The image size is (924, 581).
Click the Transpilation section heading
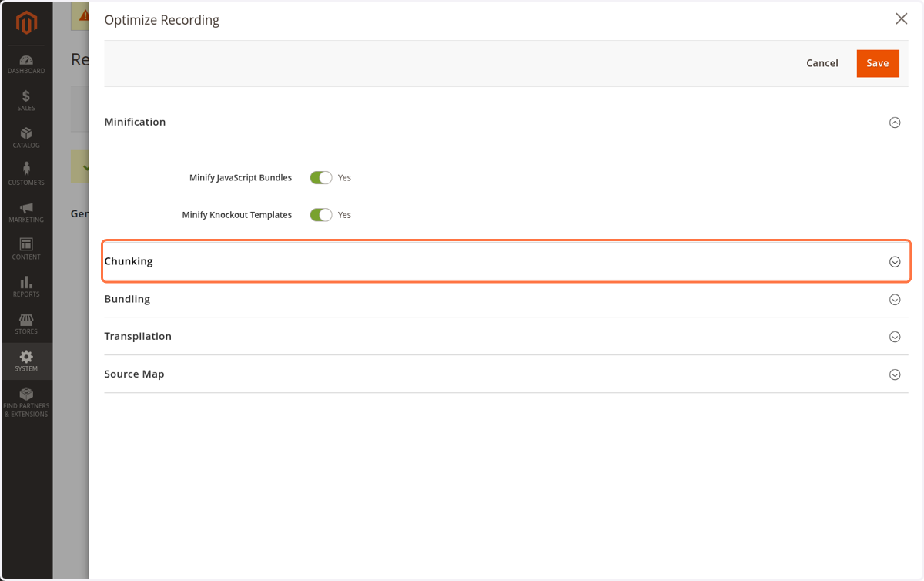click(138, 336)
